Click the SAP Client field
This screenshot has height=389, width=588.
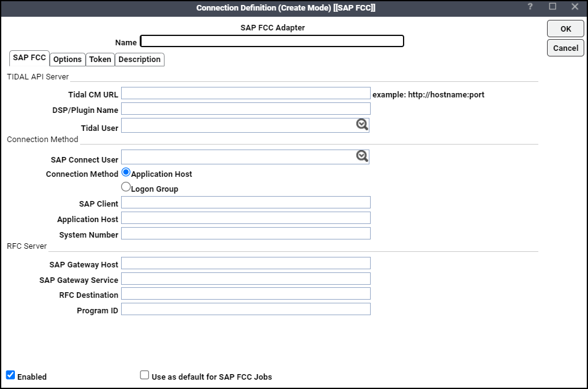(x=246, y=202)
